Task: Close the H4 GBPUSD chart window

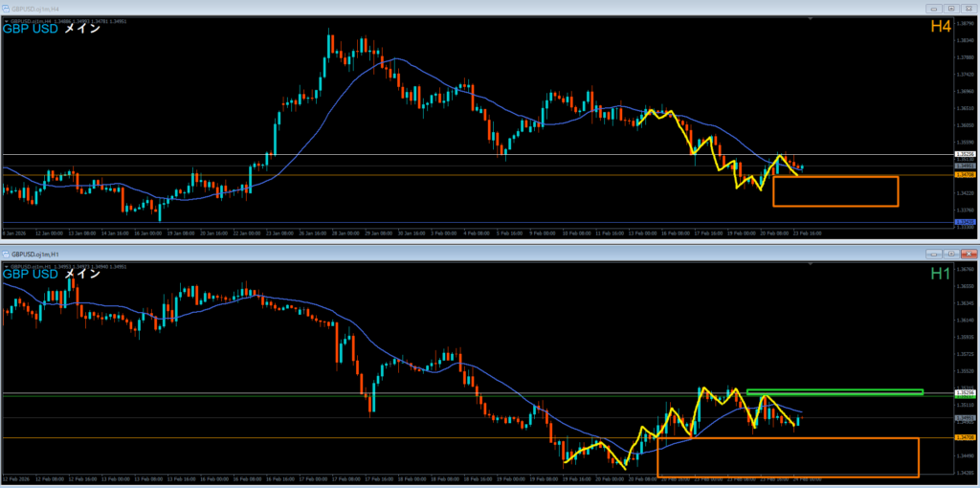Action: click(x=969, y=7)
